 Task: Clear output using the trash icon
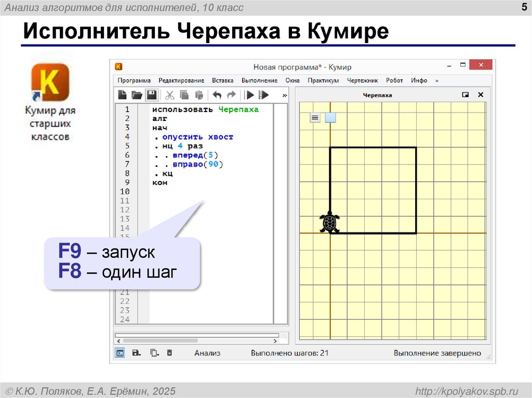point(169,353)
